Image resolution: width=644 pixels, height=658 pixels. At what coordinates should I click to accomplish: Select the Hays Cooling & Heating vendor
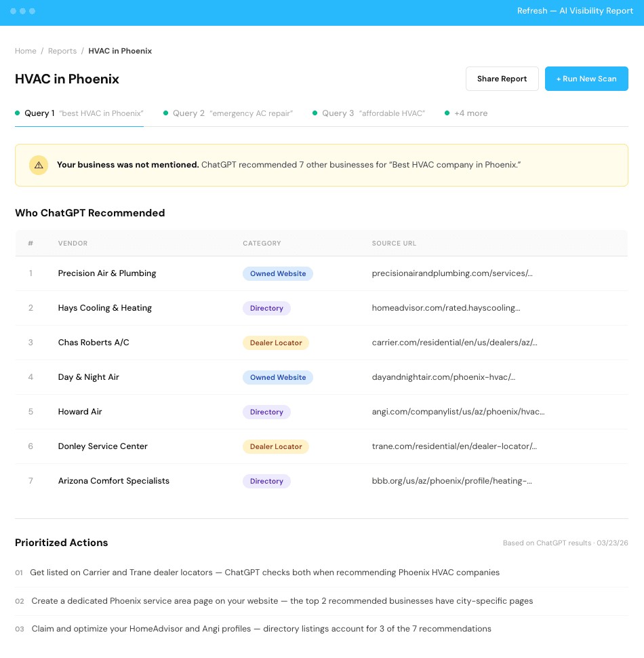[x=105, y=308]
